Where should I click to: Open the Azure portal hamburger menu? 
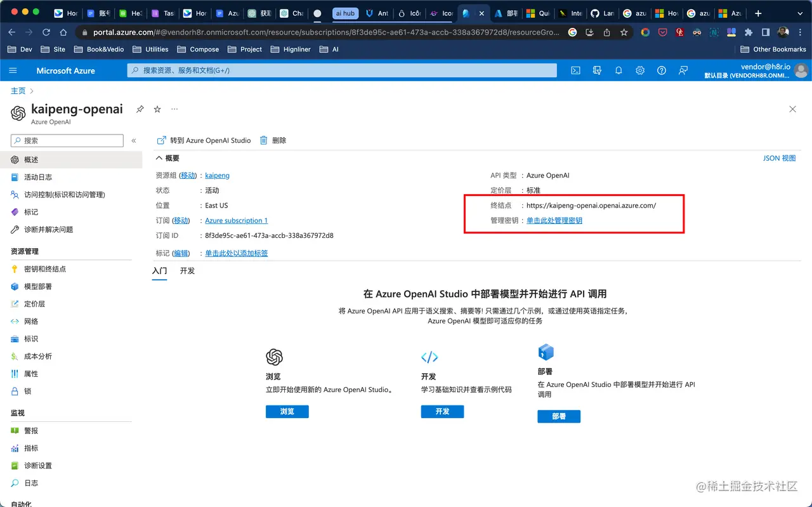click(x=13, y=70)
